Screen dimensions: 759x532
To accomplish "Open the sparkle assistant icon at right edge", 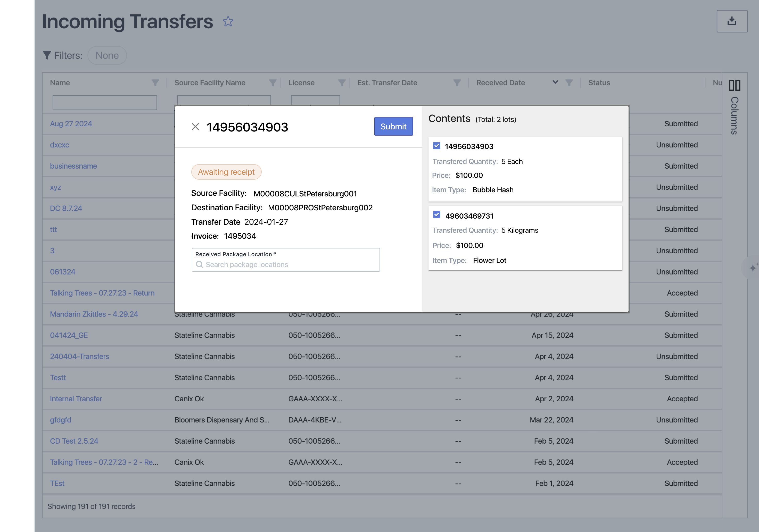I will (x=753, y=267).
